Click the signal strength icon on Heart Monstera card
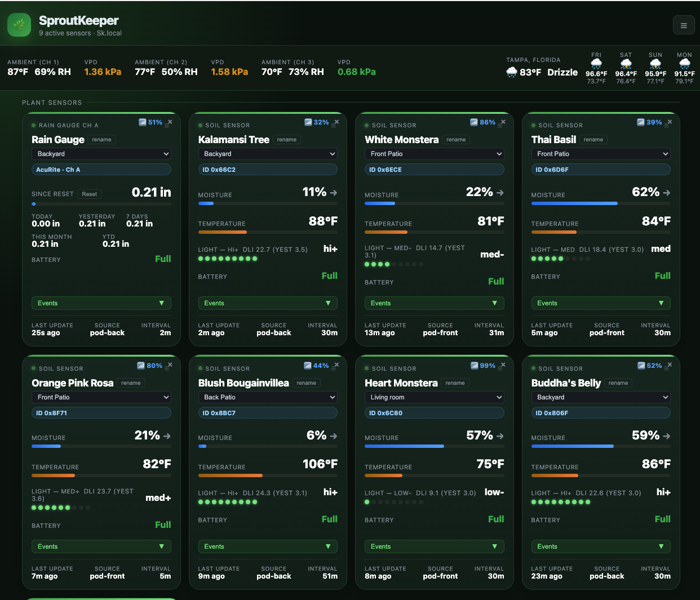Viewport: 700px width, 600px height. click(475, 366)
